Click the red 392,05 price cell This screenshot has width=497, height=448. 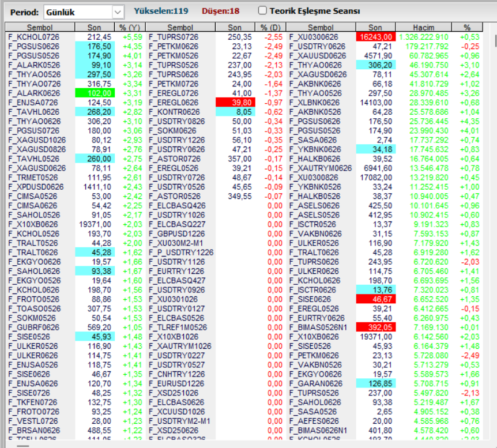coord(376,327)
